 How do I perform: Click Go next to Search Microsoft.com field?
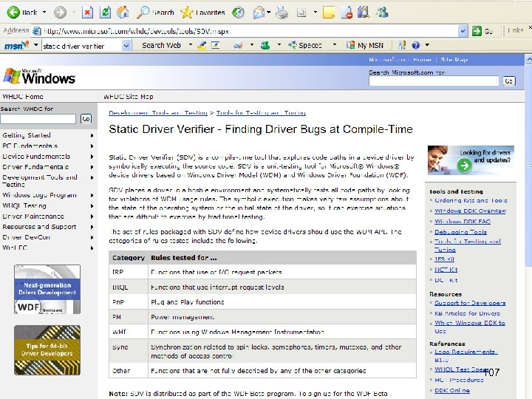point(509,81)
